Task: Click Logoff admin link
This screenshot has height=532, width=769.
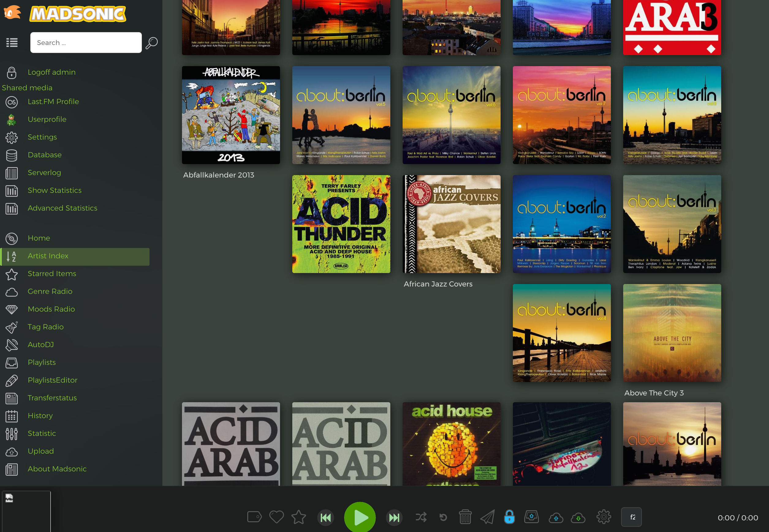Action: 51,72
